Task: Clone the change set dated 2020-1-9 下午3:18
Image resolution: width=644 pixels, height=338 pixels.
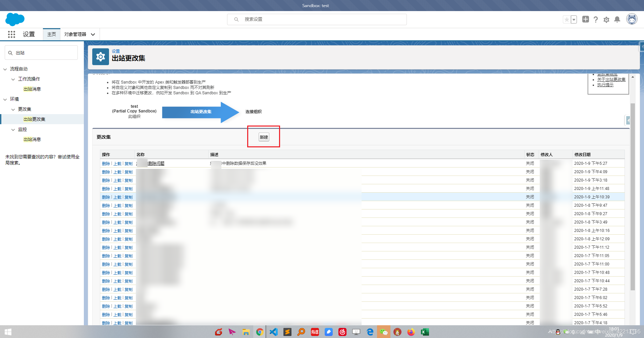Action: coord(128,180)
